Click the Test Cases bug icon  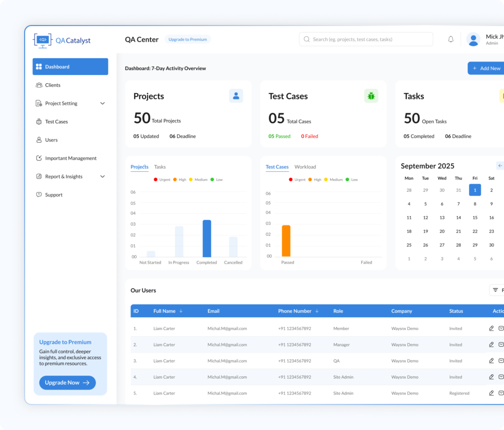[x=371, y=96]
